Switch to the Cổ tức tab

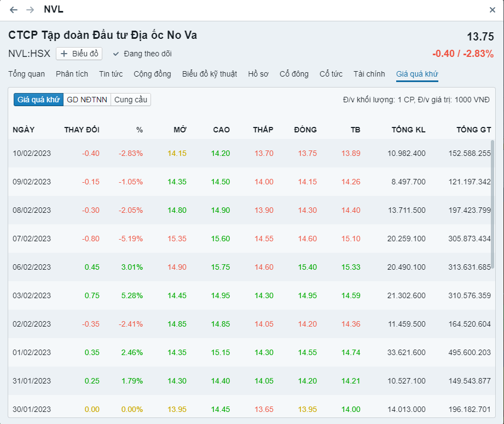coord(331,74)
